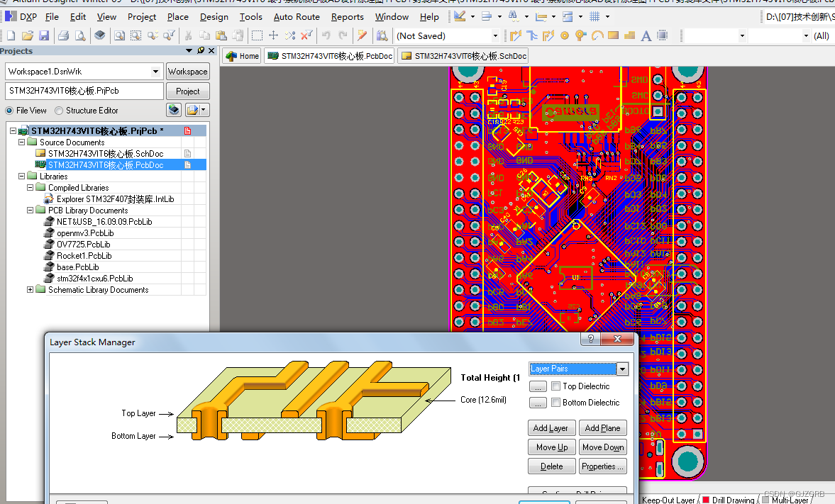Open the Layer Stack Manager help button
This screenshot has height=504, width=835.
click(x=590, y=339)
